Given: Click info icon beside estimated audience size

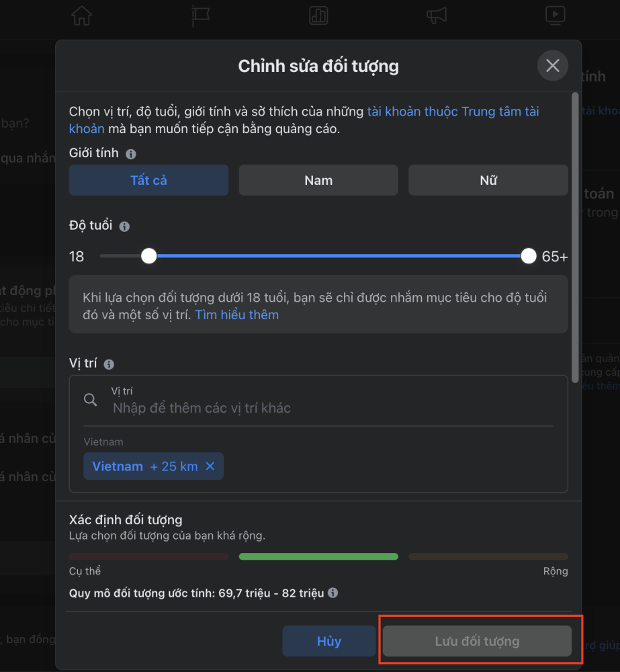Looking at the screenshot, I should 333,593.
